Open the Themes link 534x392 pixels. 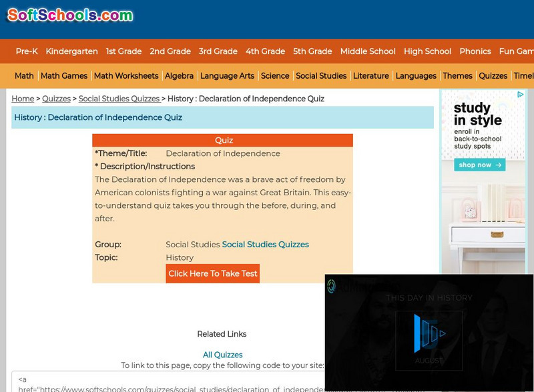tap(457, 75)
